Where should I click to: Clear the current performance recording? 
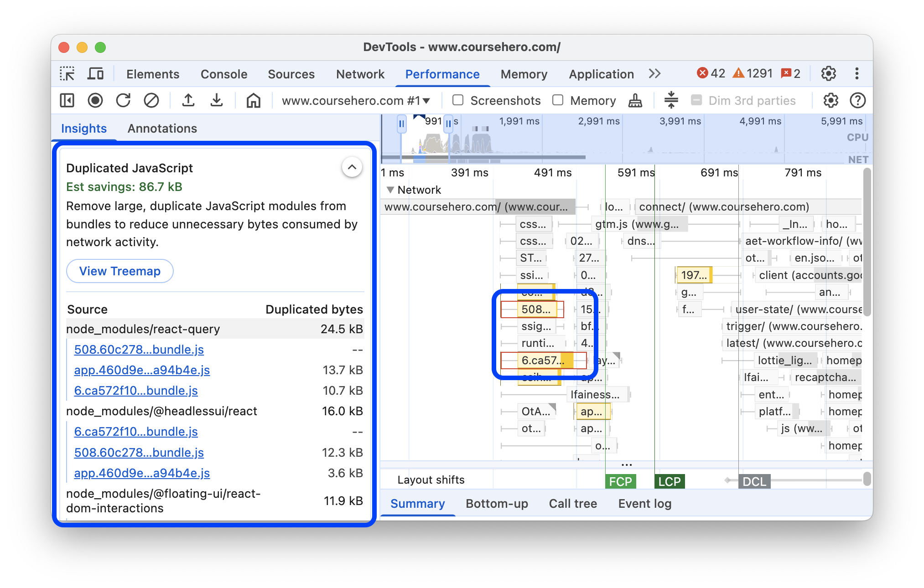coord(151,100)
